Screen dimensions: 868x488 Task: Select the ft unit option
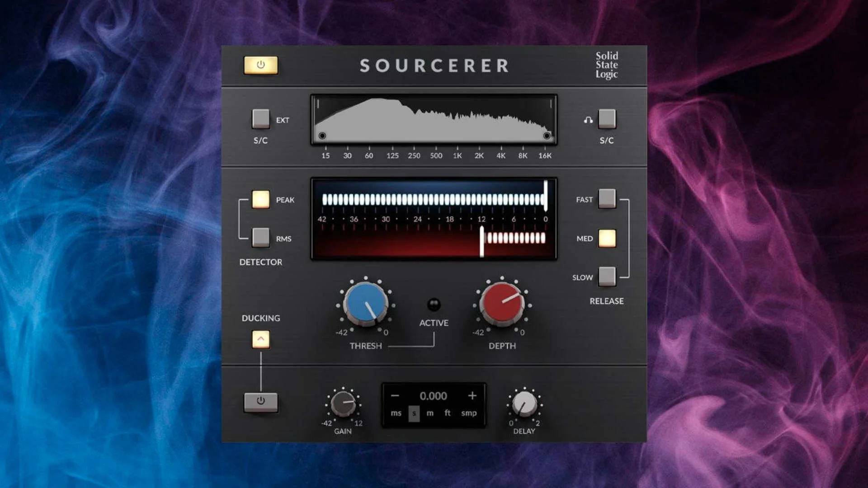pos(448,413)
